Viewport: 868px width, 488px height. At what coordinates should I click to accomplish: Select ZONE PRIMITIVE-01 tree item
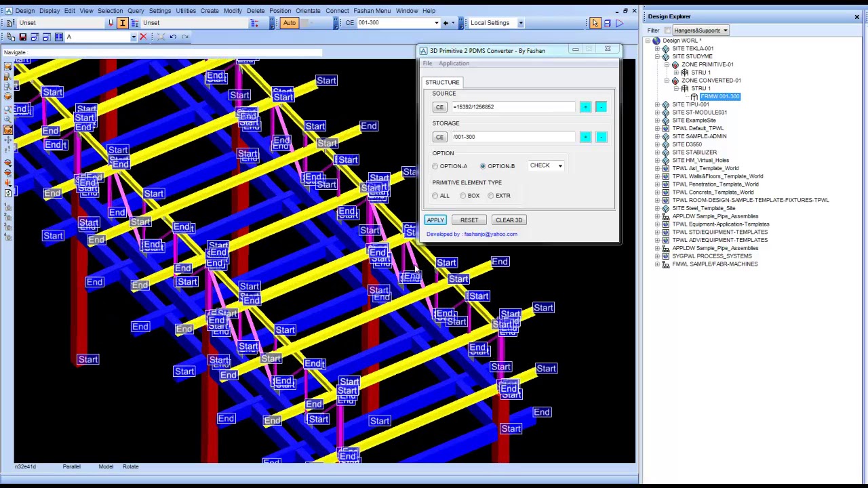[x=707, y=64]
